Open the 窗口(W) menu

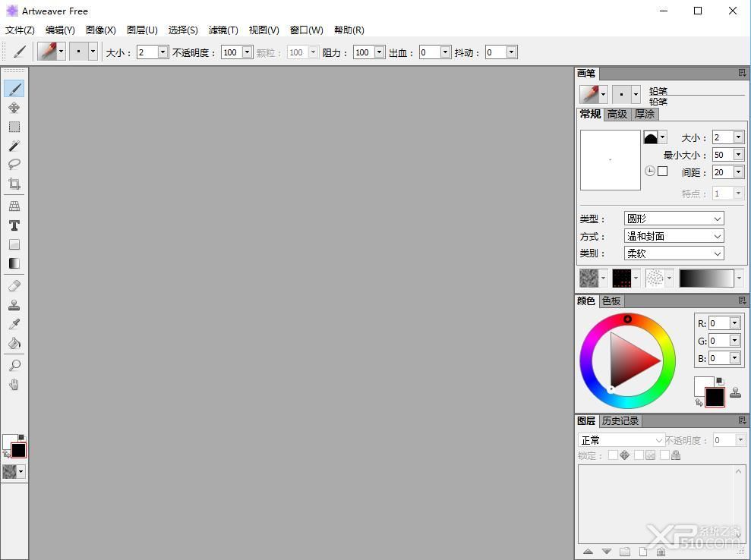(x=307, y=30)
